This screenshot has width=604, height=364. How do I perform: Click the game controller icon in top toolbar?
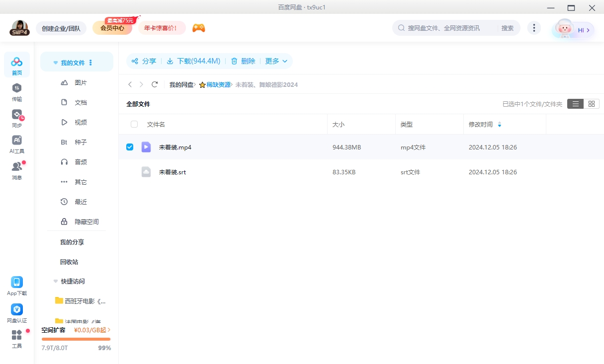198,28
